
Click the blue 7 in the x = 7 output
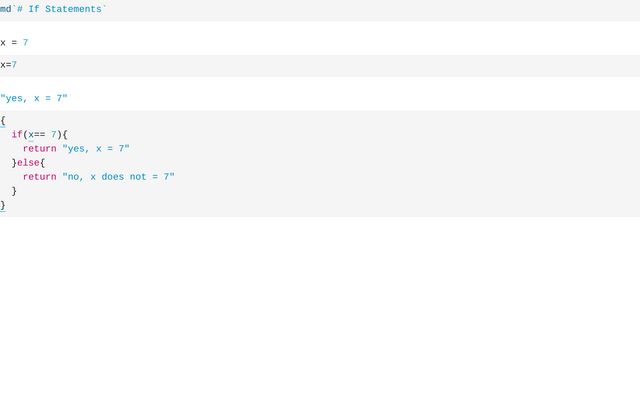[x=26, y=42]
